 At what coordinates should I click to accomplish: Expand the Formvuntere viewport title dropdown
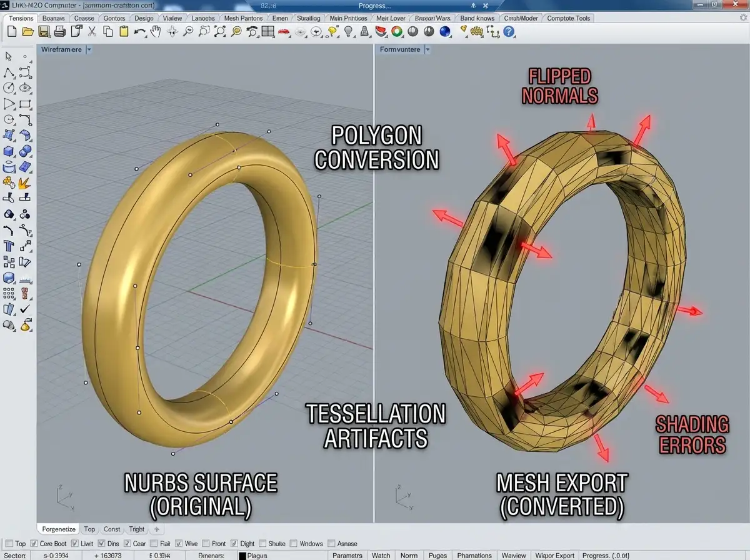click(x=428, y=49)
